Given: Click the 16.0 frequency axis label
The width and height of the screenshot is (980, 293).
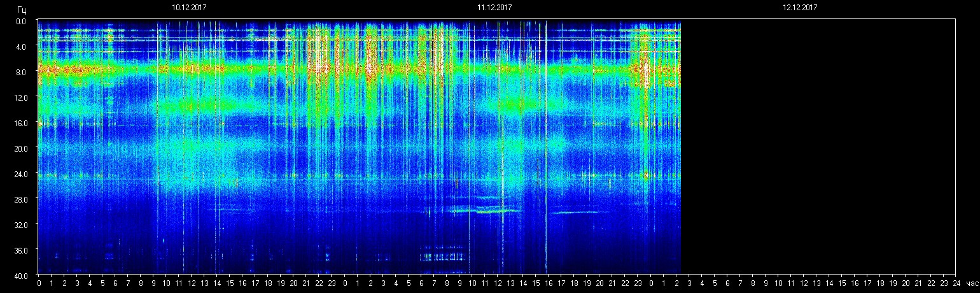Looking at the screenshot, I should coord(22,122).
